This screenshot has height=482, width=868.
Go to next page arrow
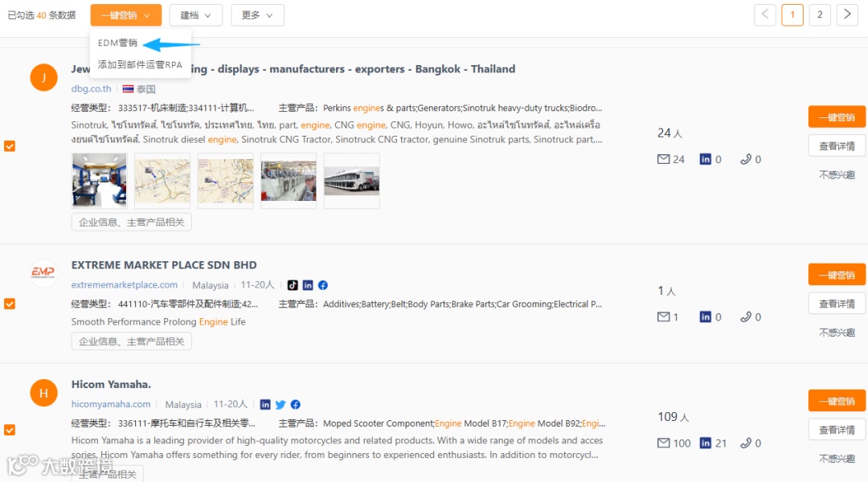(847, 14)
